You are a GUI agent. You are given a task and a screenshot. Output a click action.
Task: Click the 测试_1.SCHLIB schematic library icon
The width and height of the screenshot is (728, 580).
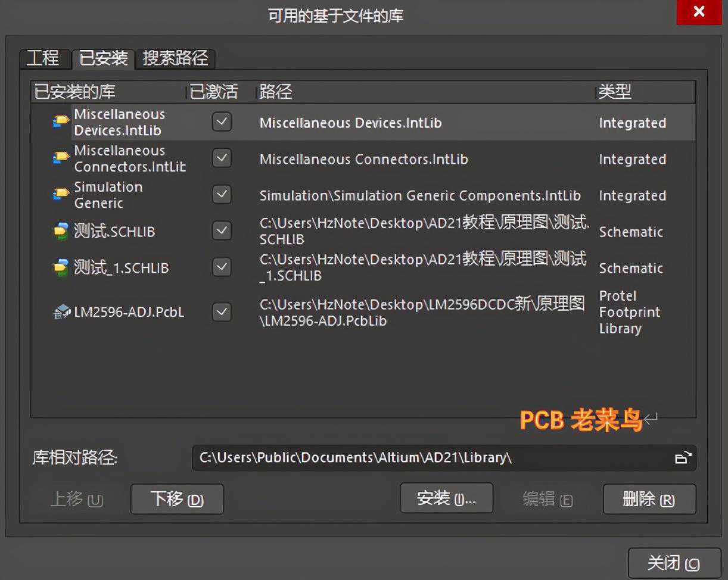(x=61, y=267)
